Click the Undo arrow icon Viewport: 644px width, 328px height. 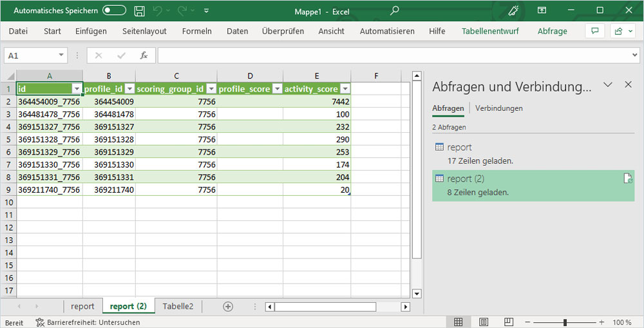tap(158, 11)
